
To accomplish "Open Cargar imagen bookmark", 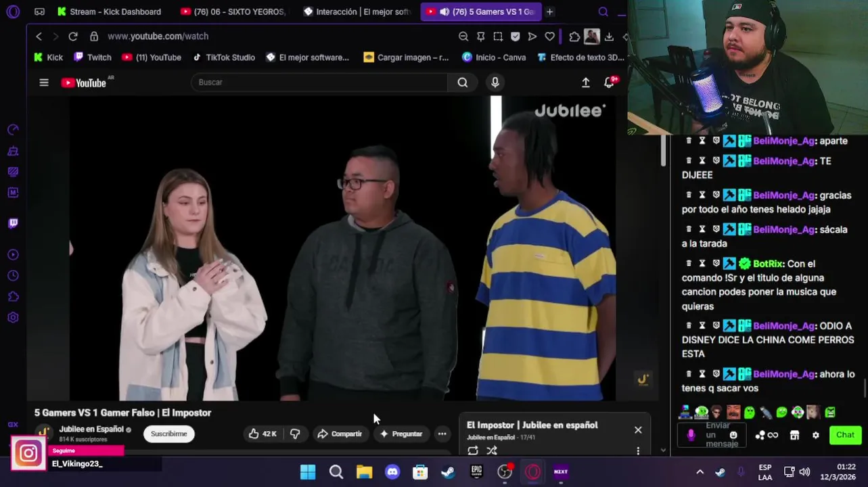I will click(x=405, y=57).
